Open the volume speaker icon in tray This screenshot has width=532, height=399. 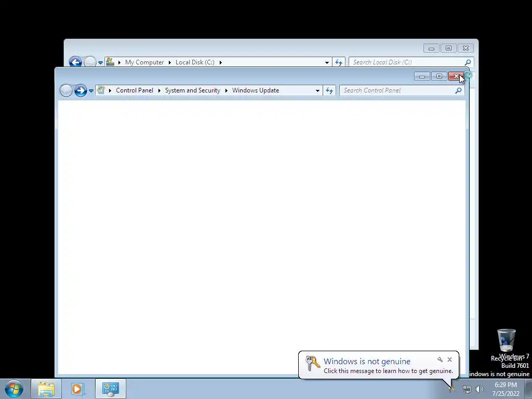[x=480, y=389]
